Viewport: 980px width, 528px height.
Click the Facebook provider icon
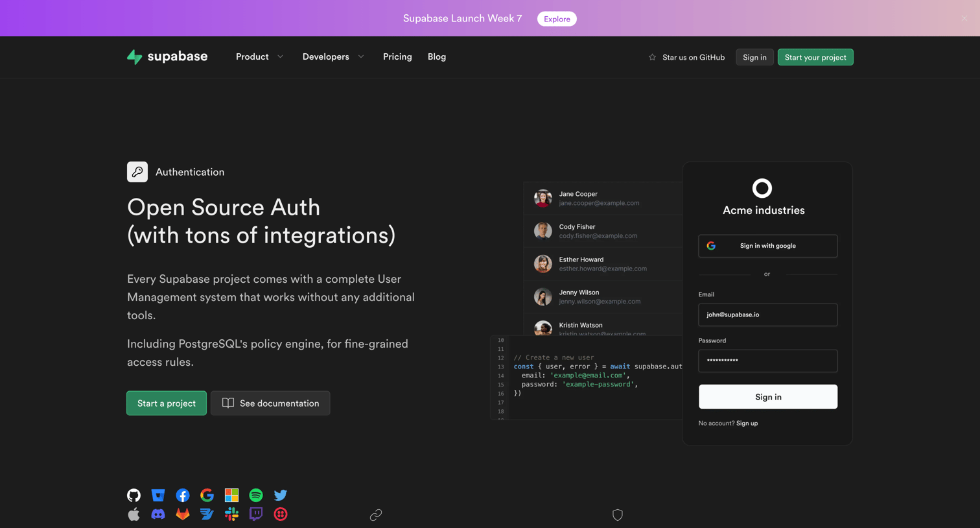[x=183, y=495]
